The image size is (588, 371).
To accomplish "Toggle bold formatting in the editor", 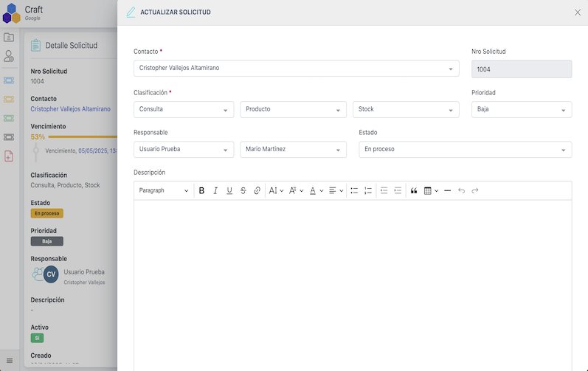I will [x=201, y=191].
